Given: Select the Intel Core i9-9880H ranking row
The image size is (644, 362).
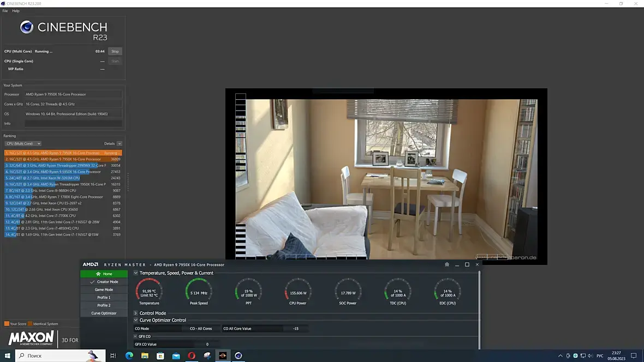Looking at the screenshot, I should click(x=63, y=190).
